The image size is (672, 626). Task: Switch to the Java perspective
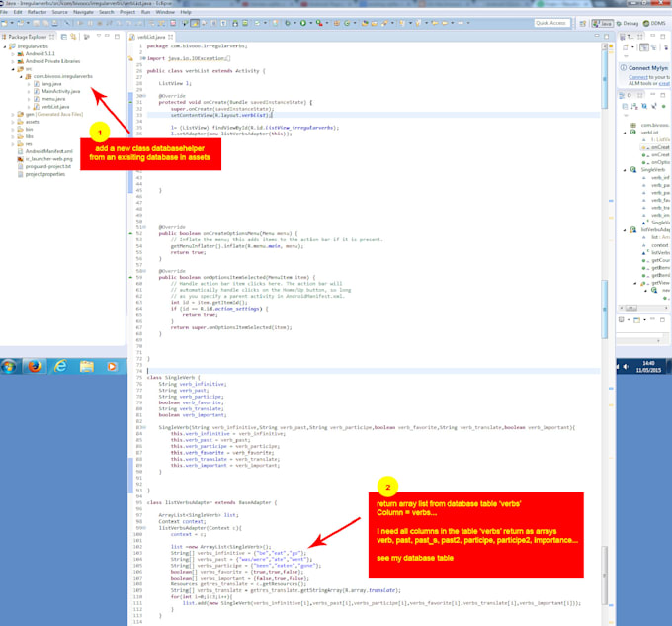coord(603,23)
